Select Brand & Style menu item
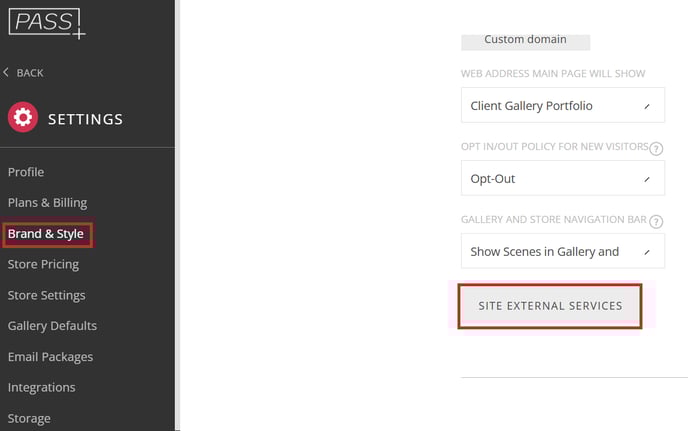The height and width of the screenshot is (431, 688). tap(47, 234)
